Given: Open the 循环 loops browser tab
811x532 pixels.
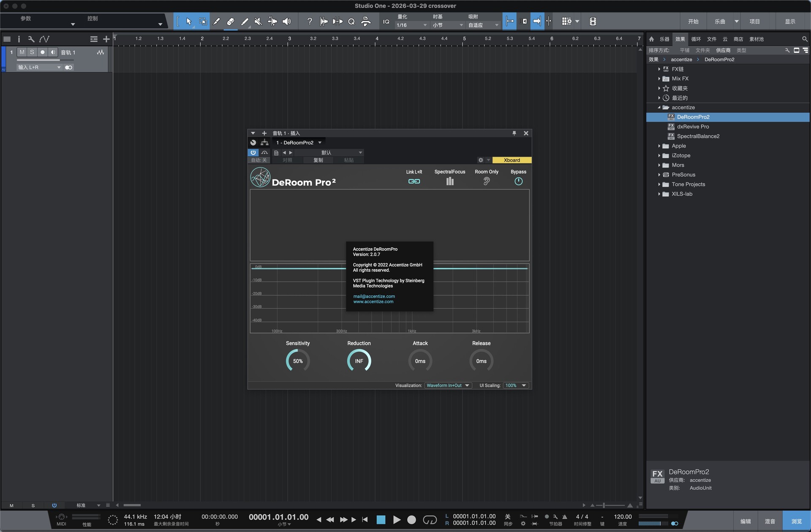Looking at the screenshot, I should [696, 39].
